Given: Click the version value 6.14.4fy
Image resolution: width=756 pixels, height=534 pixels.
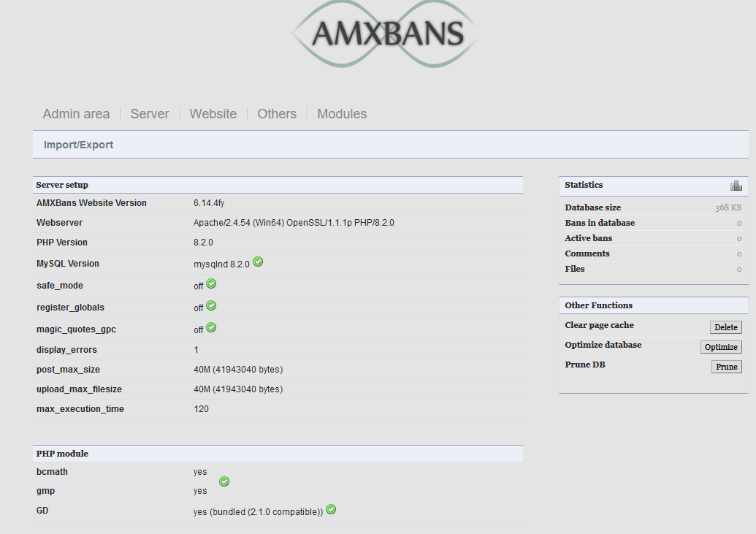Looking at the screenshot, I should pos(209,203).
